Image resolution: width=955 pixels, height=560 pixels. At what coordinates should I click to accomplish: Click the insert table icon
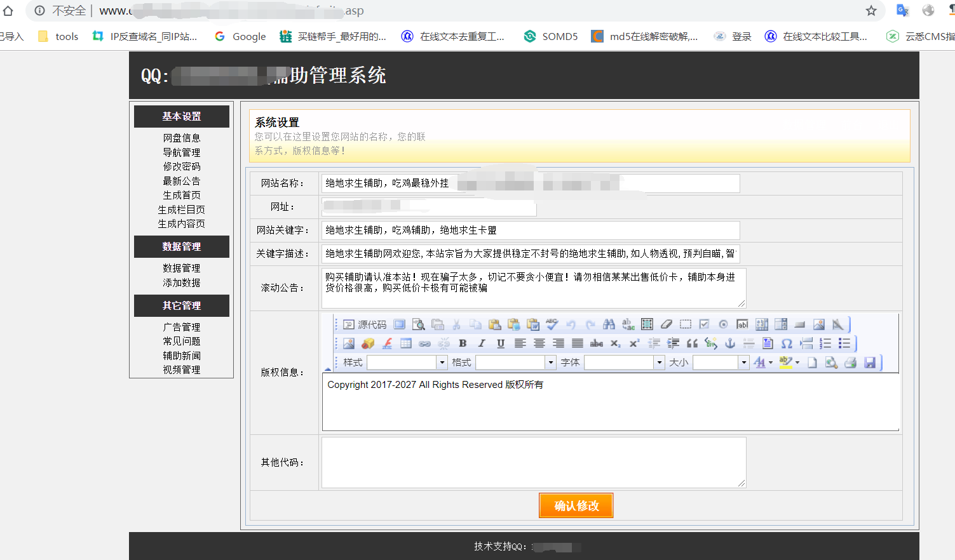tap(406, 343)
